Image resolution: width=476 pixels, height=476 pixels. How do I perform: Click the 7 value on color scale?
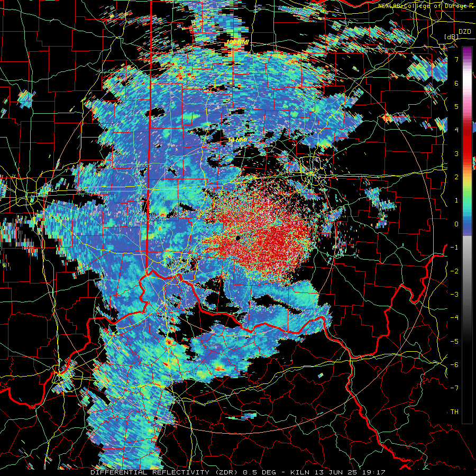coord(456,59)
